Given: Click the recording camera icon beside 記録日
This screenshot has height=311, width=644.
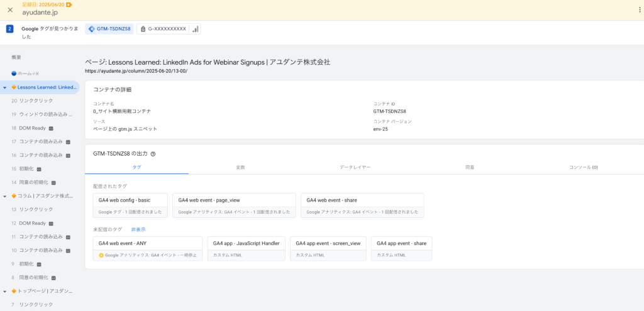Looking at the screenshot, I should [69, 4].
